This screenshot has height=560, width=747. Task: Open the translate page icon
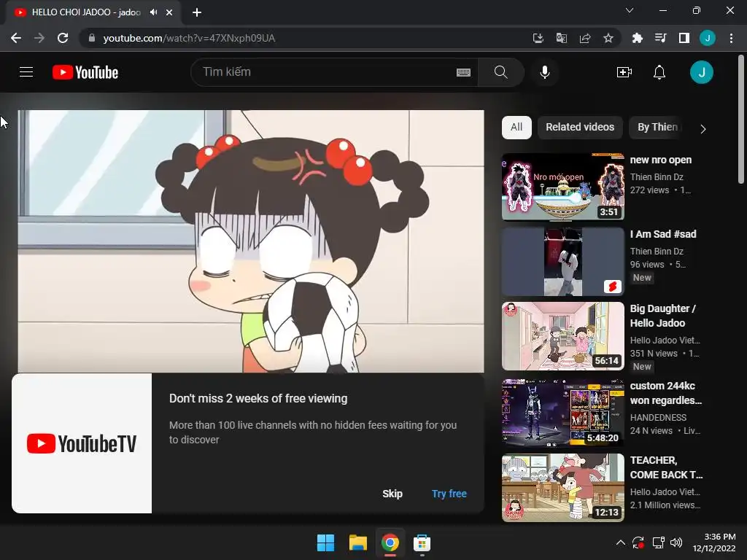[x=561, y=38]
